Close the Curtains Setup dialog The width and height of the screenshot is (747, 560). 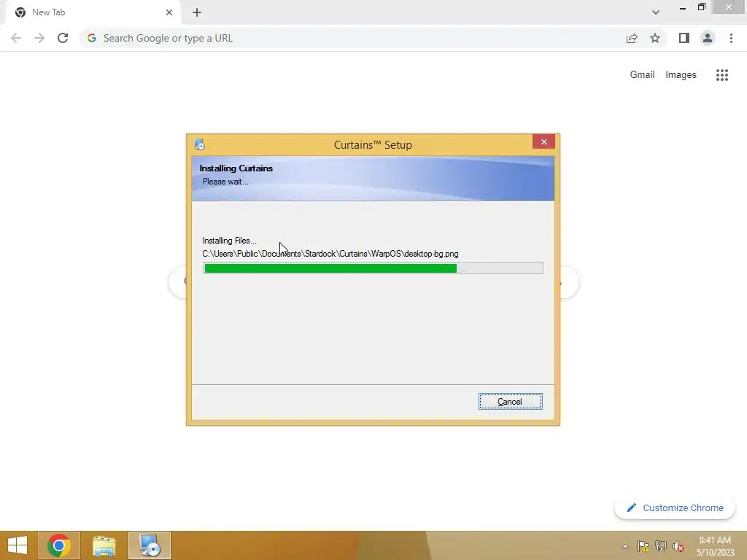(543, 142)
